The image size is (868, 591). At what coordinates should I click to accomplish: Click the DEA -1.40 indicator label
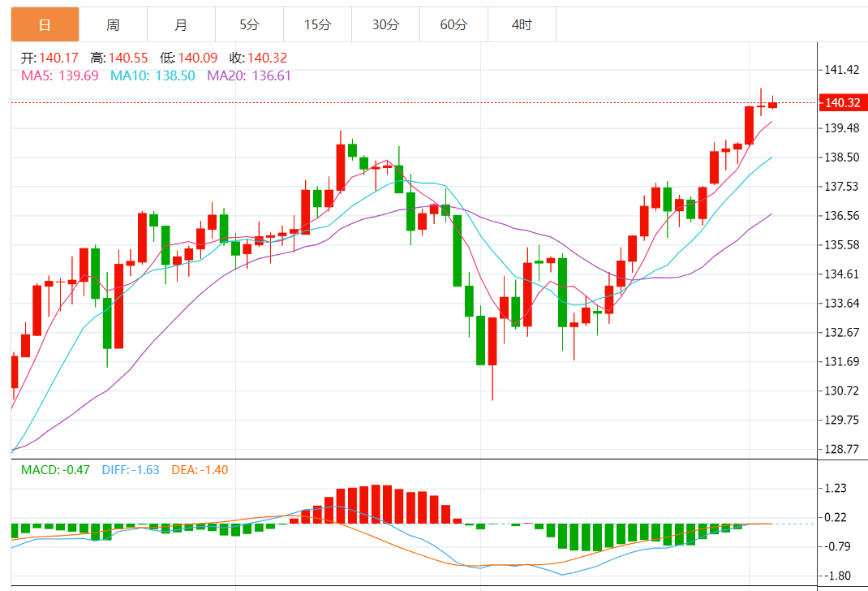200,470
